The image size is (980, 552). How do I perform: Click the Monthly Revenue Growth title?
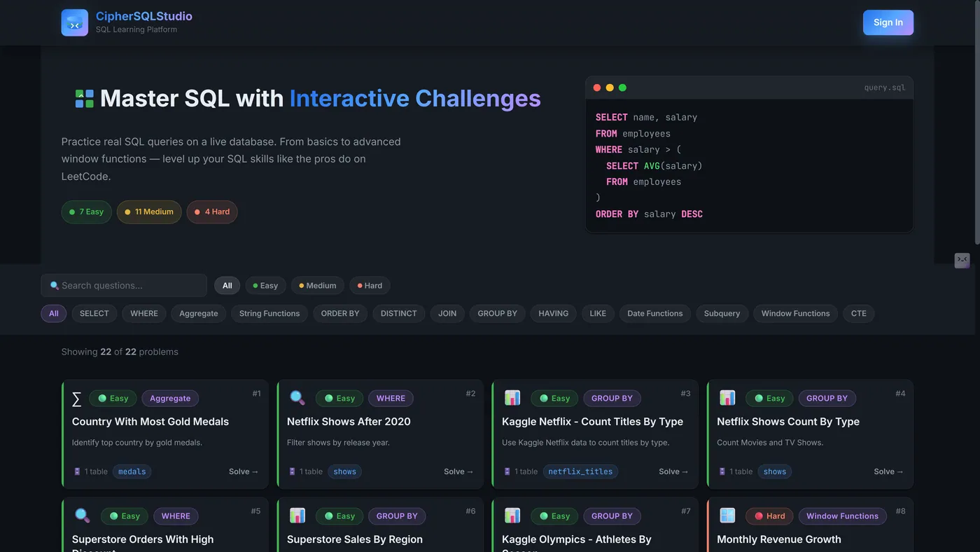[x=779, y=539]
